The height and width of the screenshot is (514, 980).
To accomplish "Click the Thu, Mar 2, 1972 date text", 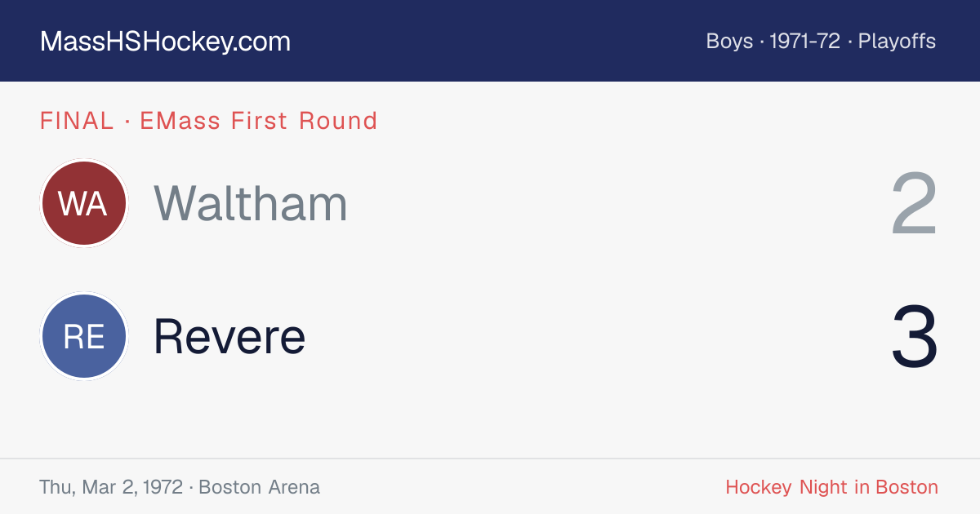I will (x=111, y=487).
